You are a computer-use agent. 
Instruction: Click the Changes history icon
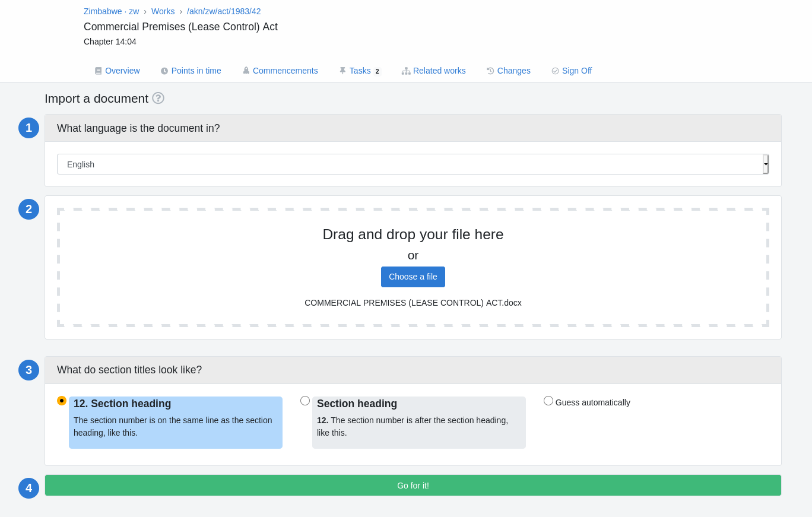click(490, 71)
